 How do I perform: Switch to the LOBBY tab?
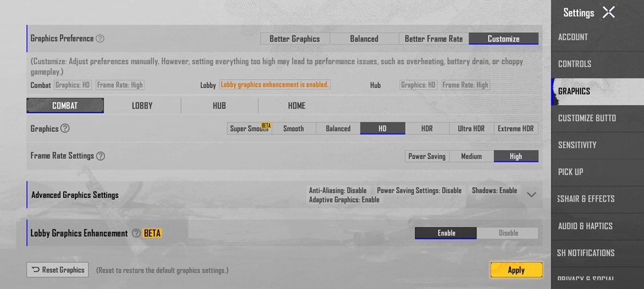pyautogui.click(x=142, y=106)
